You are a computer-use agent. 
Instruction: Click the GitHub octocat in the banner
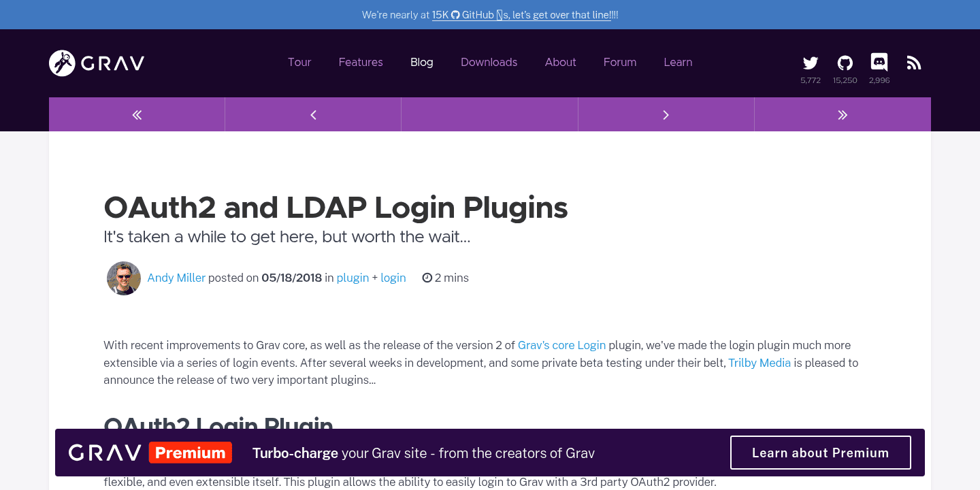click(454, 14)
